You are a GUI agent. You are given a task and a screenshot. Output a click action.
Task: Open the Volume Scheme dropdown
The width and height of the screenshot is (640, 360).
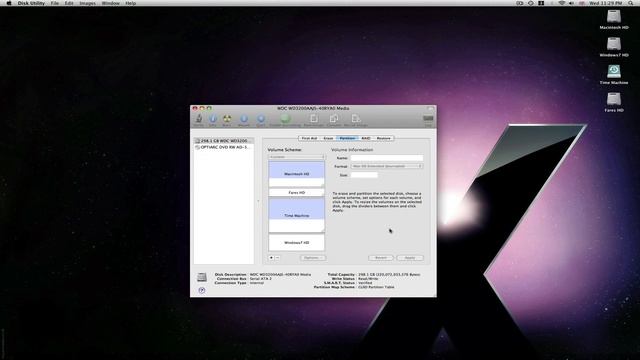click(x=296, y=157)
